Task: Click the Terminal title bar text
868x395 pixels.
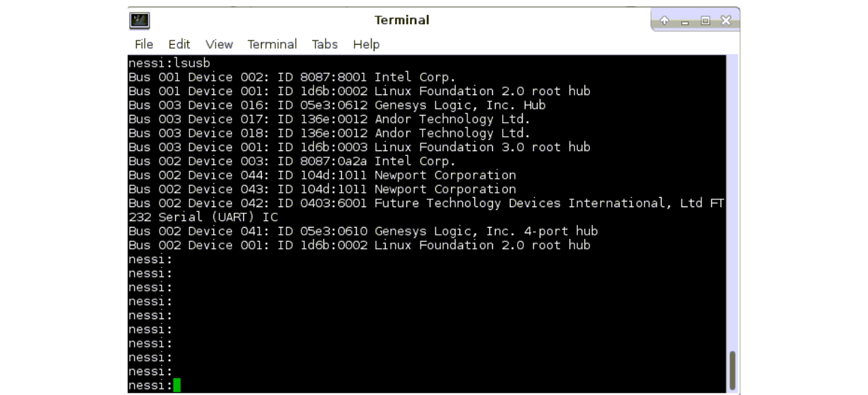Action: [401, 21]
